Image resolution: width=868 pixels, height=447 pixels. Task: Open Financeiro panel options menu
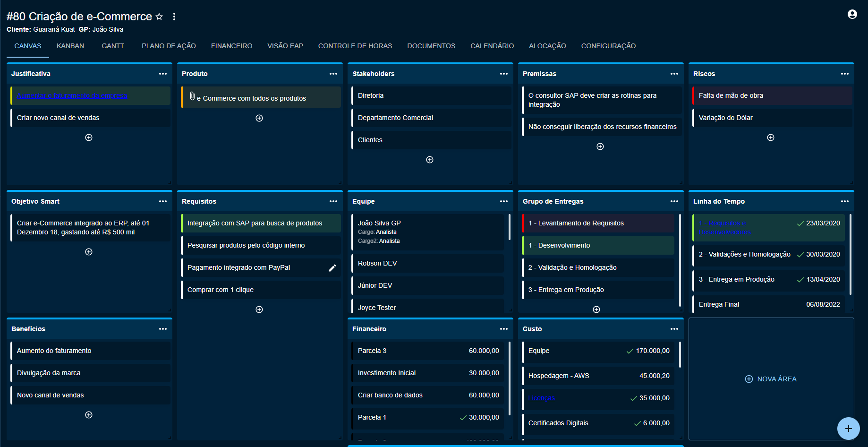click(504, 329)
